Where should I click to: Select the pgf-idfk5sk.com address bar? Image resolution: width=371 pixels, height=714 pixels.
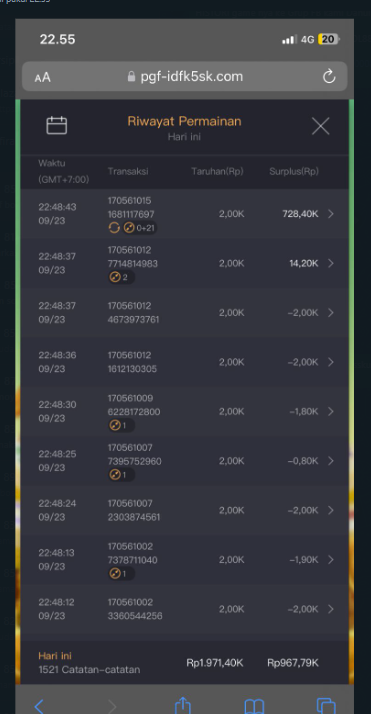coord(185,76)
